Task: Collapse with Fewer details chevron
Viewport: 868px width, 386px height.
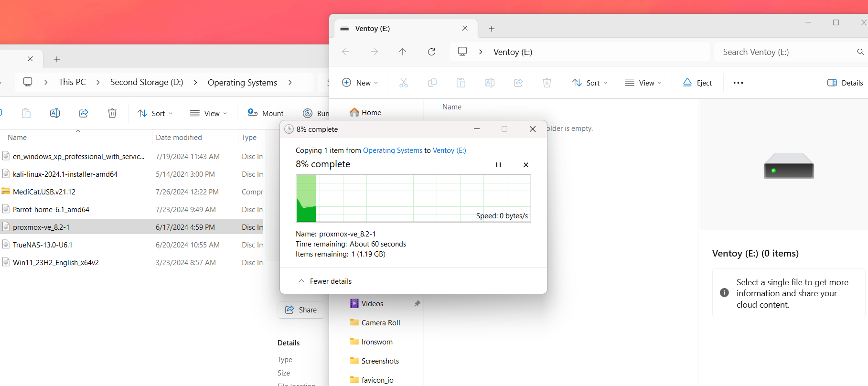Action: [x=301, y=281]
